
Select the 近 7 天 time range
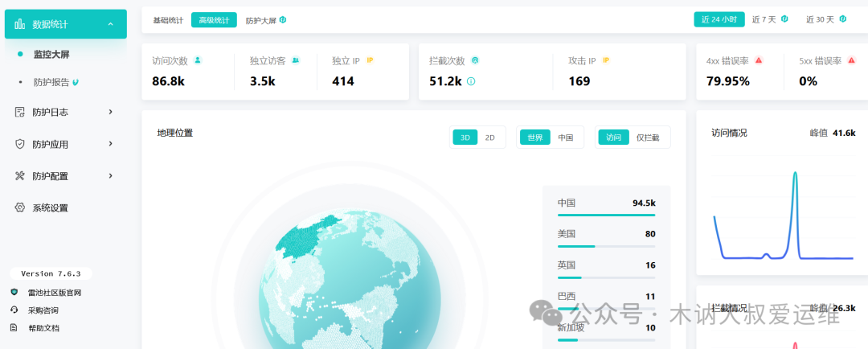point(764,19)
